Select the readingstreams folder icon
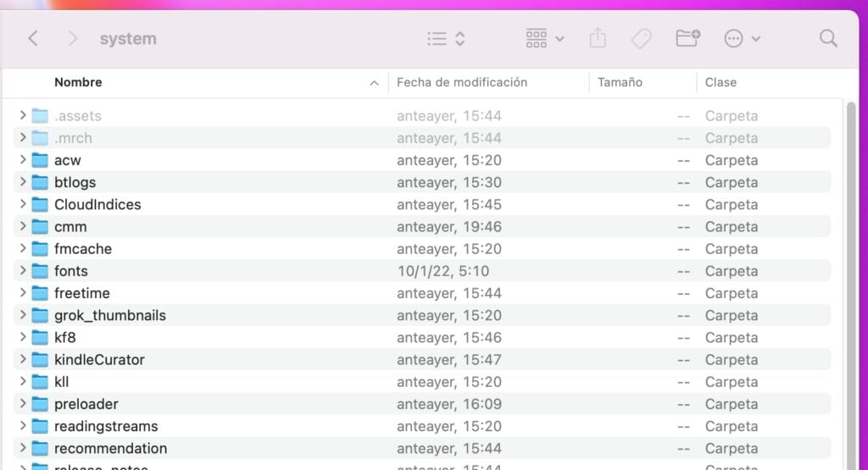This screenshot has width=868, height=470. (40, 426)
